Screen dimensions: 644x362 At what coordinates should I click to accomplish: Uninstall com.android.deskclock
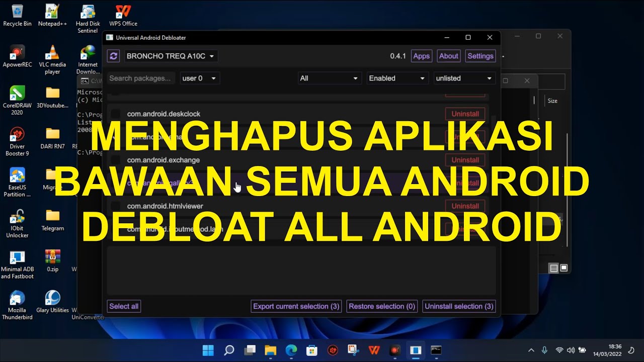465,114
